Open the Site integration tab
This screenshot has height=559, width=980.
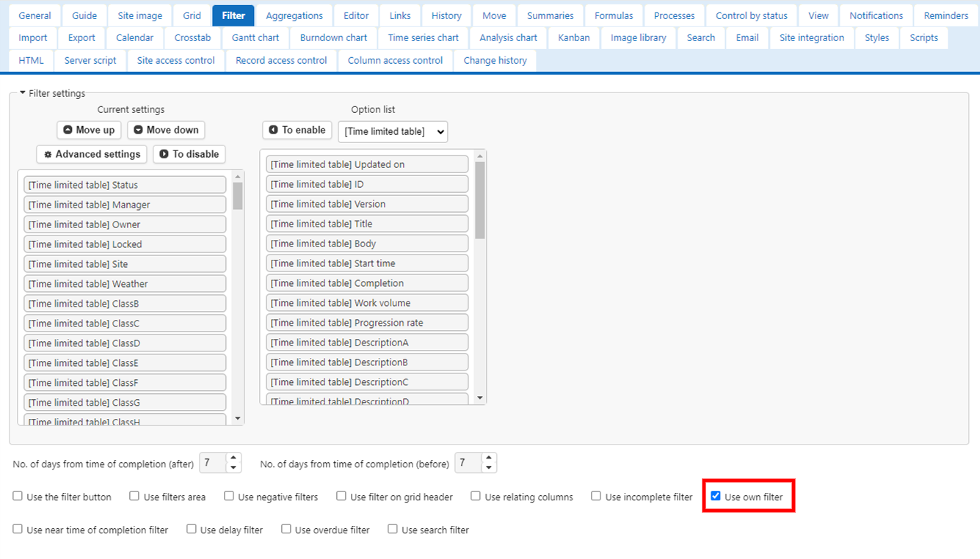click(812, 37)
